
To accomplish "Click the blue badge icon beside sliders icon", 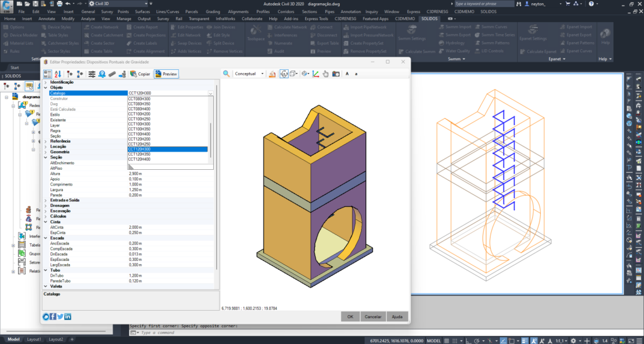I will pos(102,74).
